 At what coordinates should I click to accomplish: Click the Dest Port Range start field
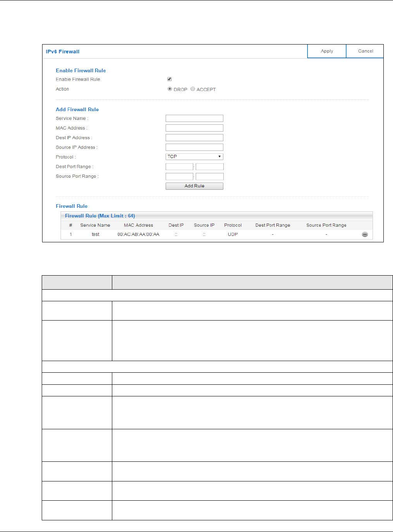click(179, 167)
